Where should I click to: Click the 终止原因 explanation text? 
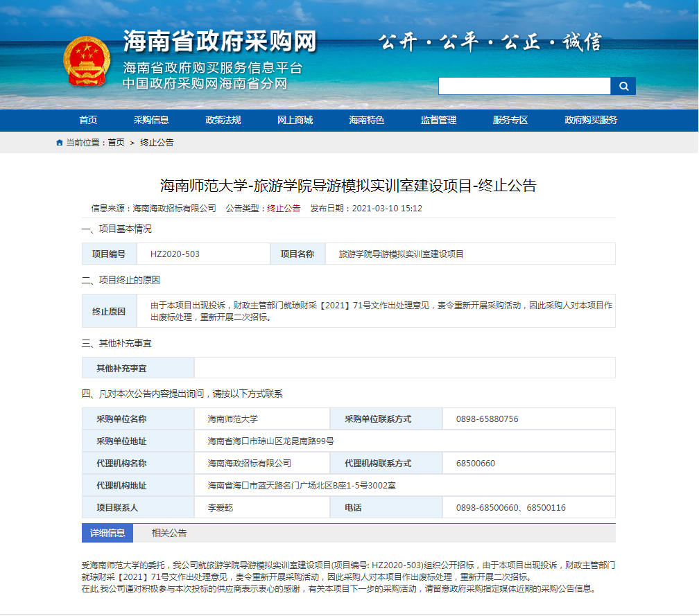[x=381, y=311]
